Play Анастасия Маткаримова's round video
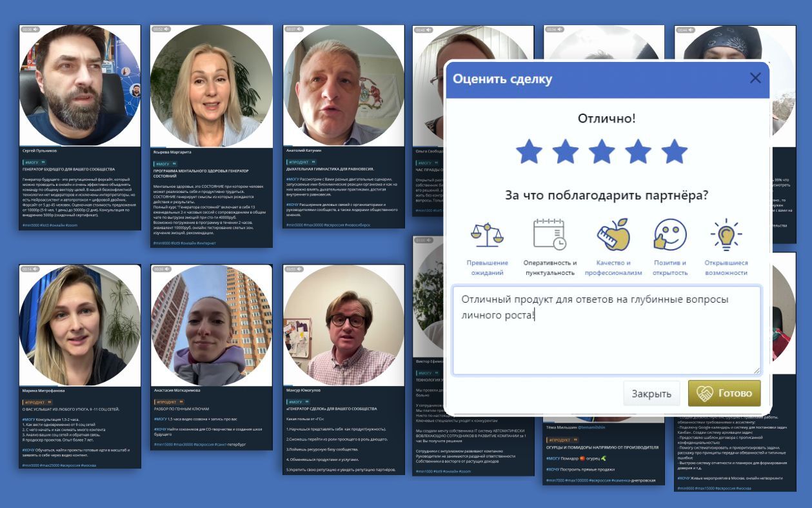Screen dimensions: 812x508 pyautogui.click(x=211, y=325)
